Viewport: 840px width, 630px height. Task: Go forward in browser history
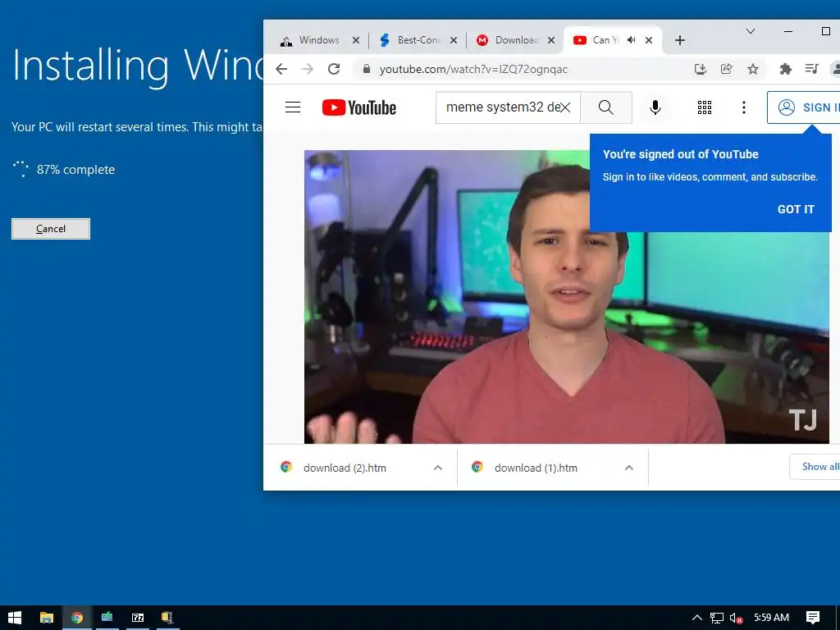pyautogui.click(x=307, y=69)
